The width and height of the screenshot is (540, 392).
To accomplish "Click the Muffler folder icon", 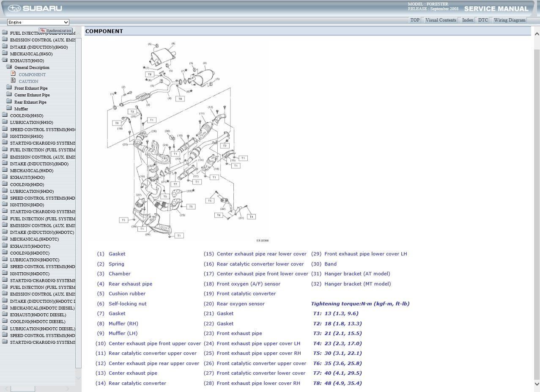I will (9, 108).
